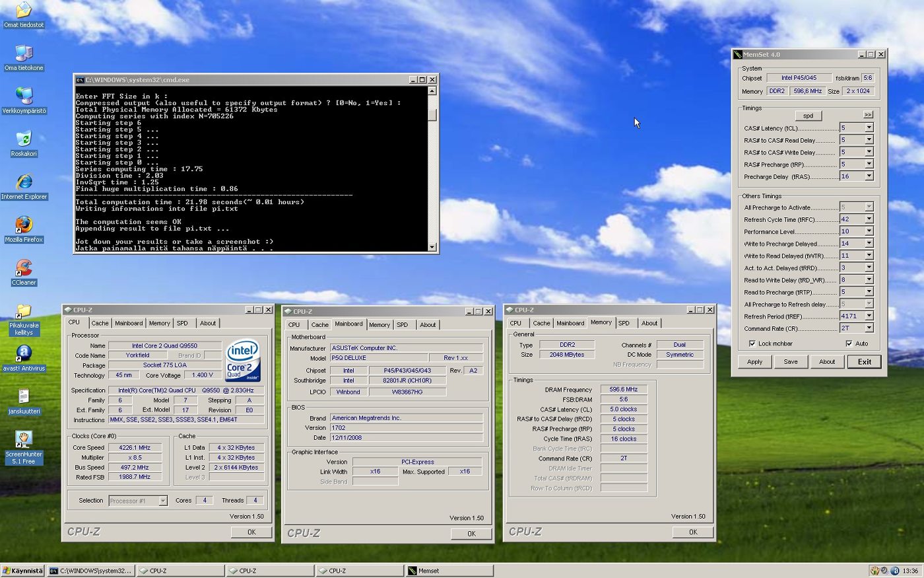
Task: Click OK in the Memory CPU-Z window
Action: 693,532
